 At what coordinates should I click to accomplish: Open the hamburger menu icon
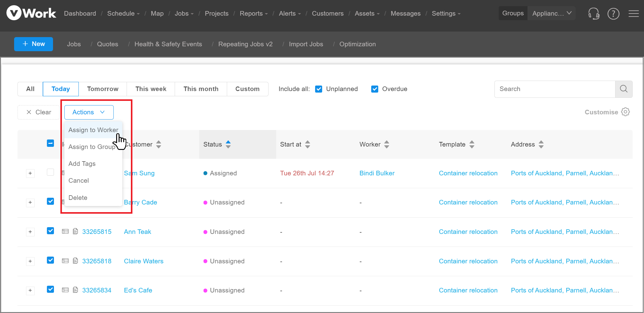click(x=633, y=13)
